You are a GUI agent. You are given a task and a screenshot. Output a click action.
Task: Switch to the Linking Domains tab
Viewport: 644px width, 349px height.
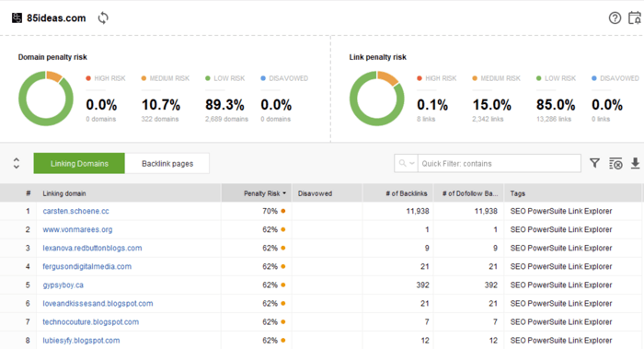pyautogui.click(x=79, y=163)
